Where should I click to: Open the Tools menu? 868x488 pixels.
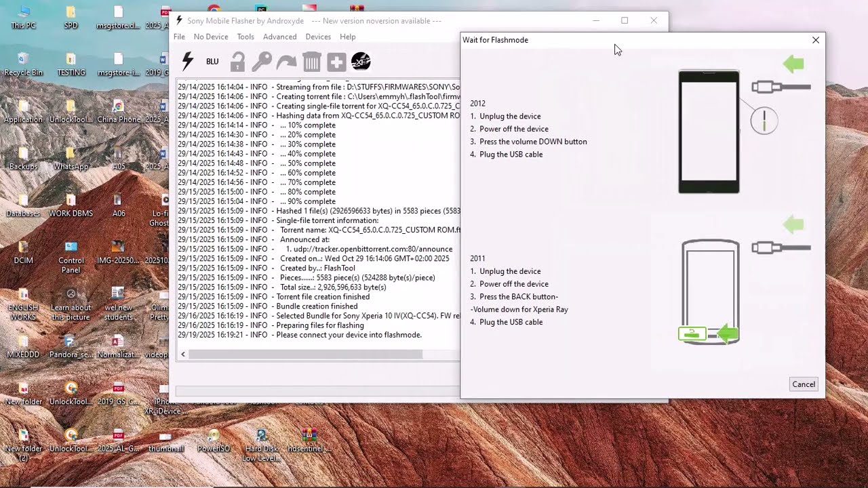pos(245,37)
